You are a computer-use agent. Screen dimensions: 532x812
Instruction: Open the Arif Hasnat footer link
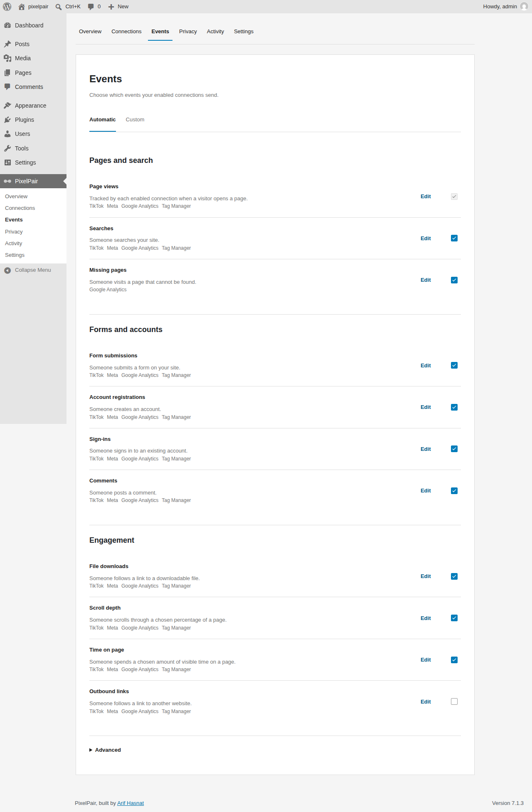[x=131, y=803]
